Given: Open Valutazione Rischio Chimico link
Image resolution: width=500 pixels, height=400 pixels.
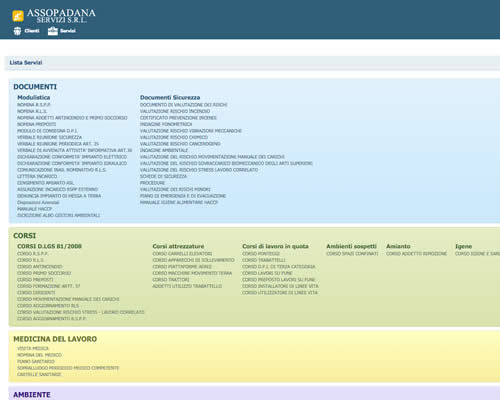Looking at the screenshot, I should tap(174, 137).
